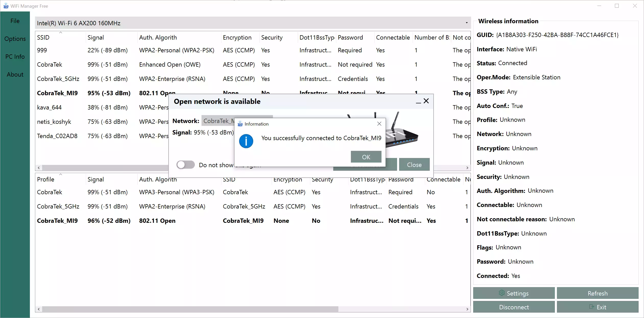Click the exit door icon on Exit button
The image size is (644, 318).
coord(591,307)
